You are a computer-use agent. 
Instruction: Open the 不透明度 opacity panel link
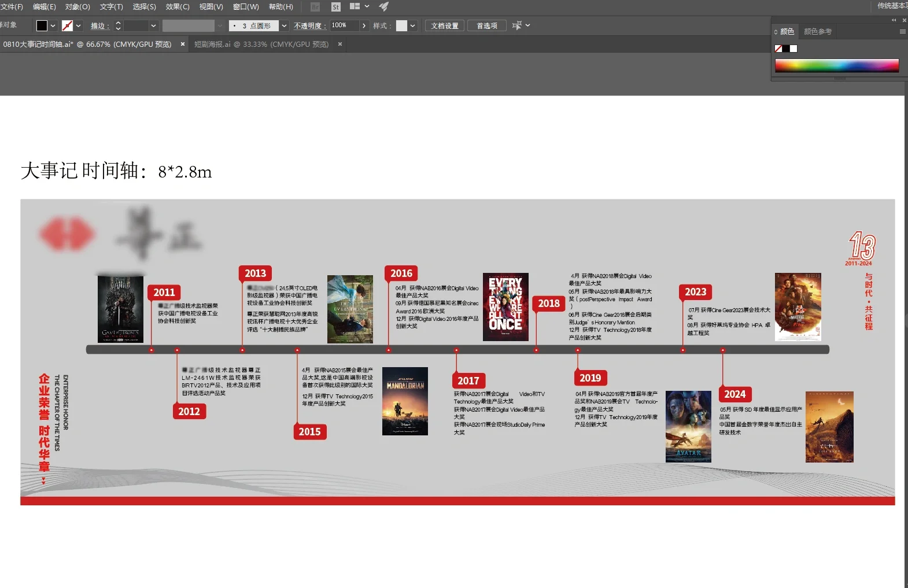coord(309,26)
